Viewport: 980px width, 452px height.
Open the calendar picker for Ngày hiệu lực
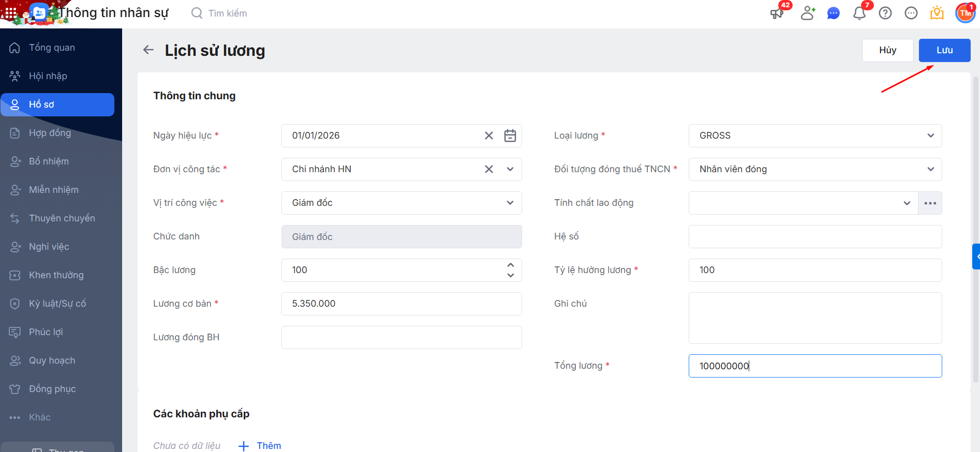pyautogui.click(x=510, y=135)
